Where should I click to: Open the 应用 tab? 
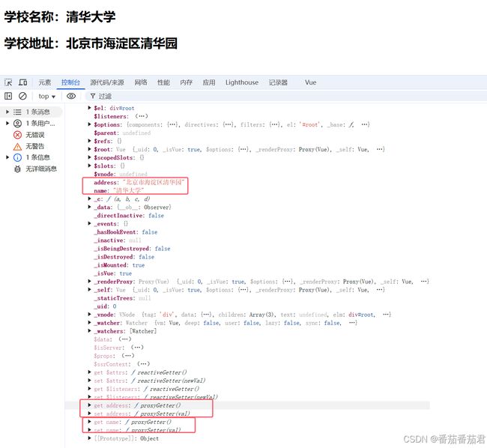209,82
